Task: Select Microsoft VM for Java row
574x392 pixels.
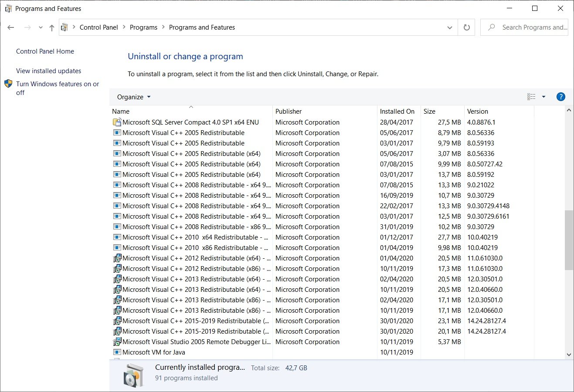Action: tap(322, 352)
